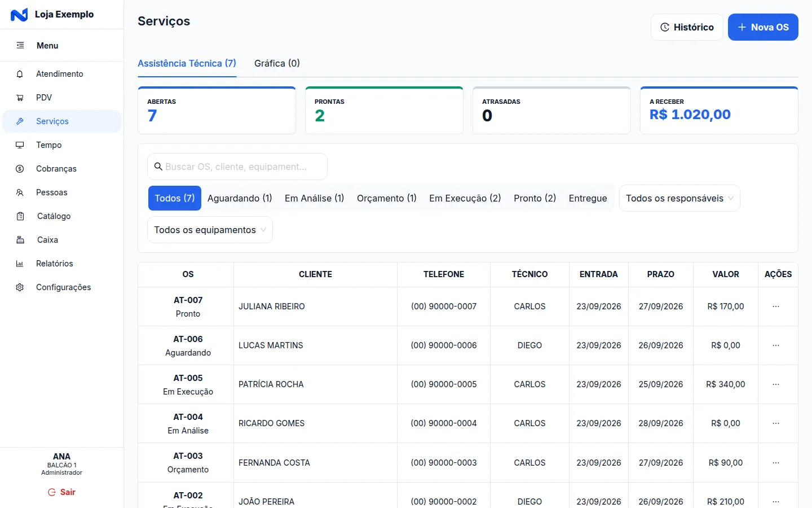Click client name RICARDO GOMES
This screenshot has height=508, width=812.
(x=271, y=423)
